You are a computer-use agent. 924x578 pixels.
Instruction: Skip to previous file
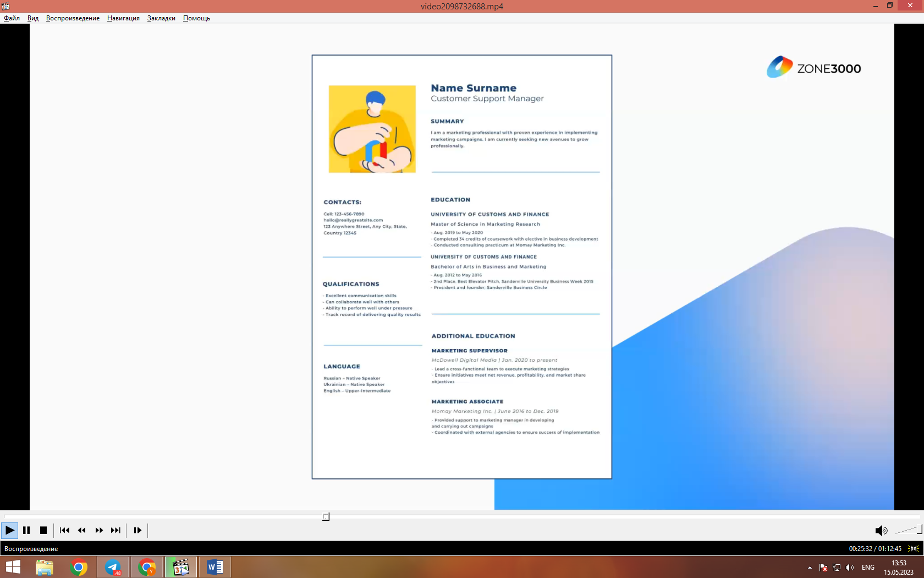point(64,530)
